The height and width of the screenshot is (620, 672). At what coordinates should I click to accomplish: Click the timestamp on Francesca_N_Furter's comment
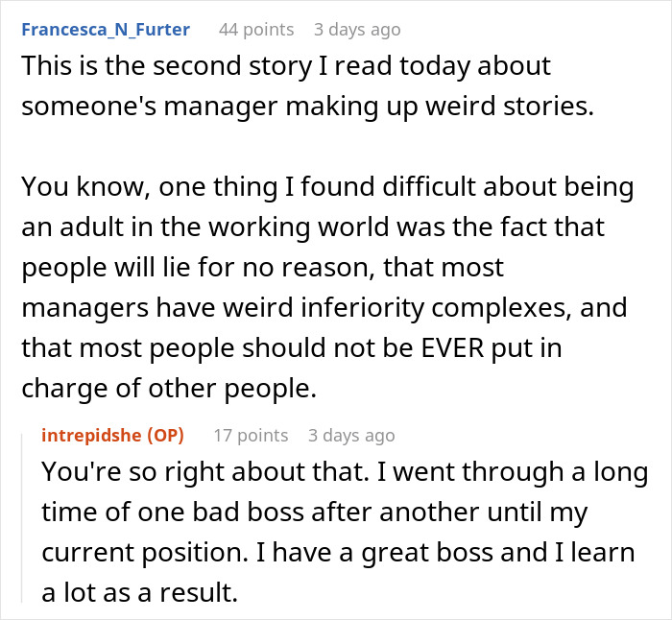tap(356, 29)
